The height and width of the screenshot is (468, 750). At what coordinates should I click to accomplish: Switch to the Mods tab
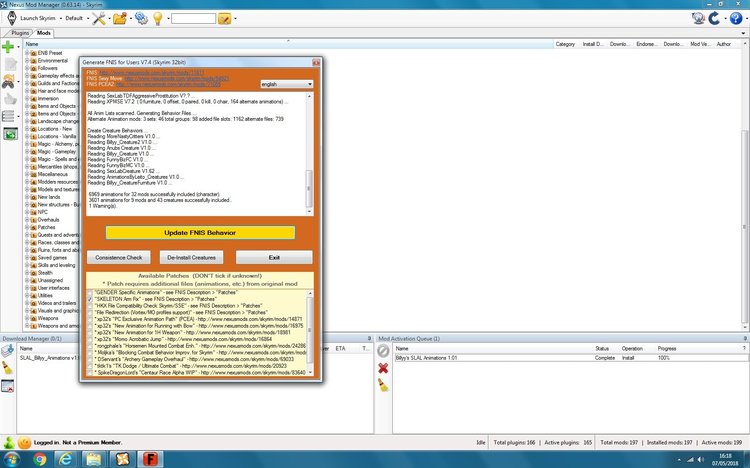click(44, 33)
